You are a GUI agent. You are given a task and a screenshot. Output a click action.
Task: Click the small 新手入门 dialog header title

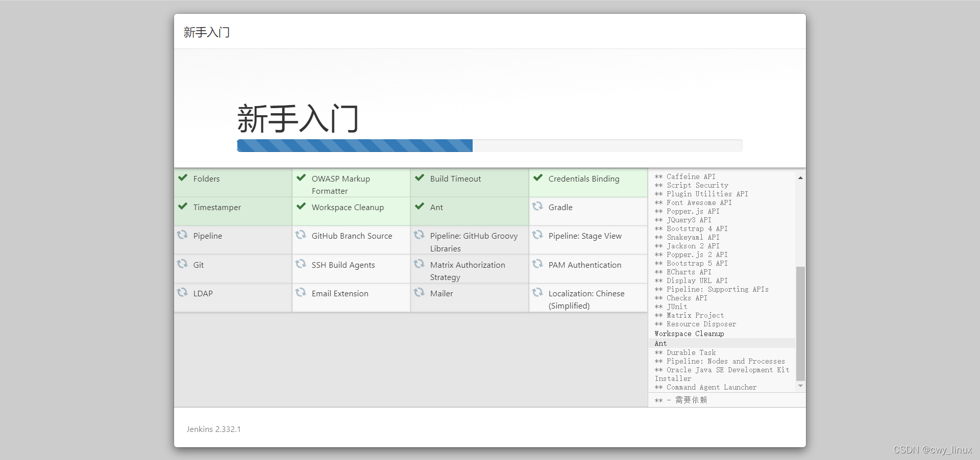point(207,33)
